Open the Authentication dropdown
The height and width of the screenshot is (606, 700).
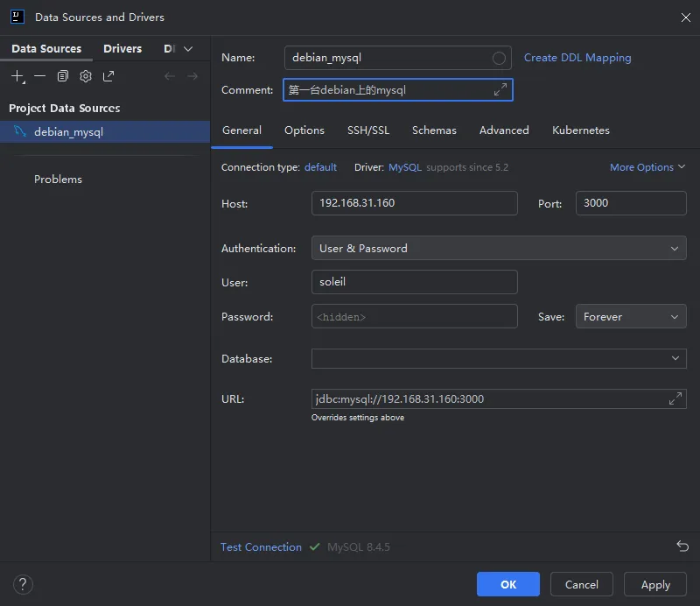499,249
